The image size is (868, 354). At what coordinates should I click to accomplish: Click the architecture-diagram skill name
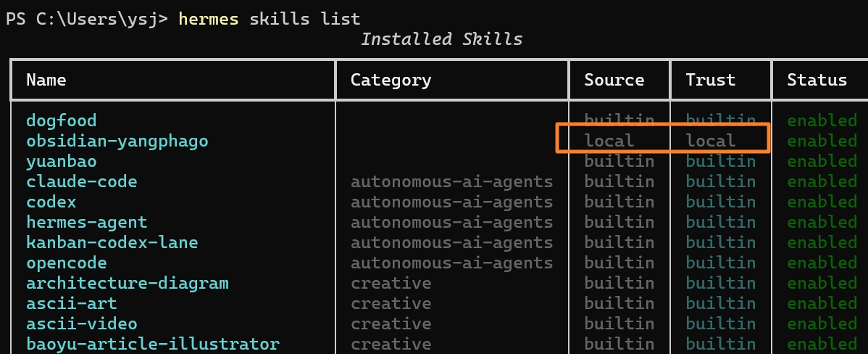pyautogui.click(x=128, y=284)
